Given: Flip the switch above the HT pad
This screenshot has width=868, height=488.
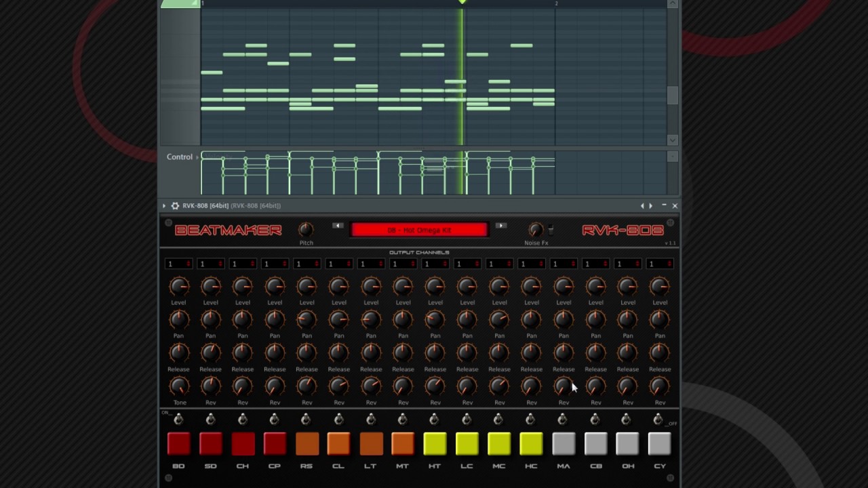Looking at the screenshot, I should click(434, 420).
